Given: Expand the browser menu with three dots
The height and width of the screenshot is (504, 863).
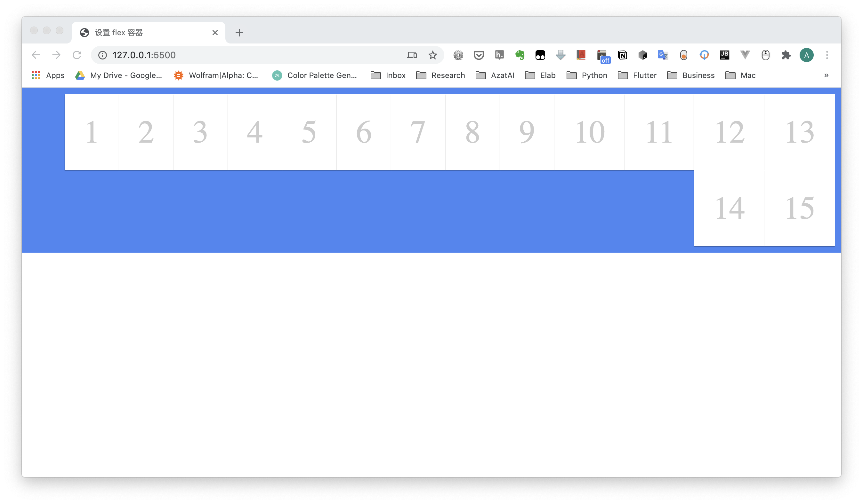Looking at the screenshot, I should (827, 55).
